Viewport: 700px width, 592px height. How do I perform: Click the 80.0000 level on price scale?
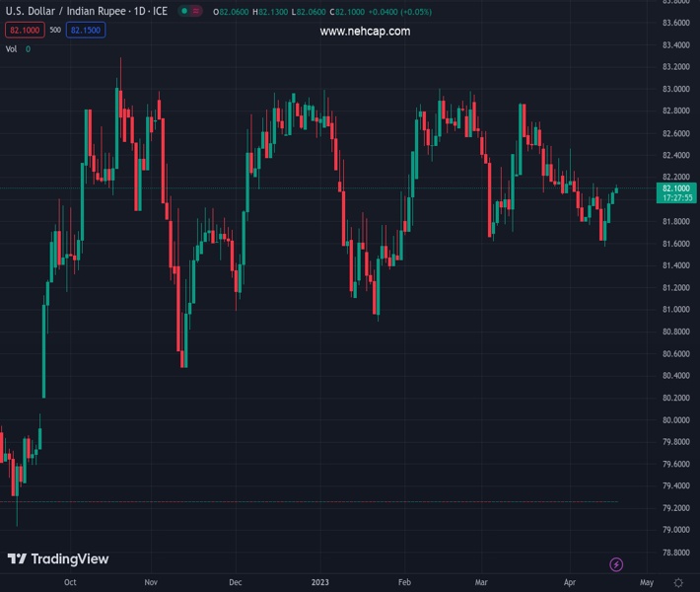point(675,419)
